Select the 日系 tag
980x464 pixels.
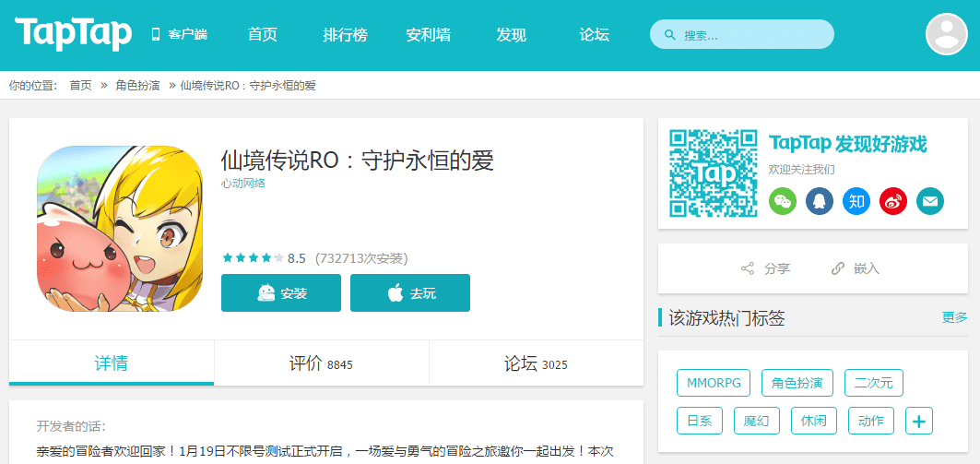point(700,421)
